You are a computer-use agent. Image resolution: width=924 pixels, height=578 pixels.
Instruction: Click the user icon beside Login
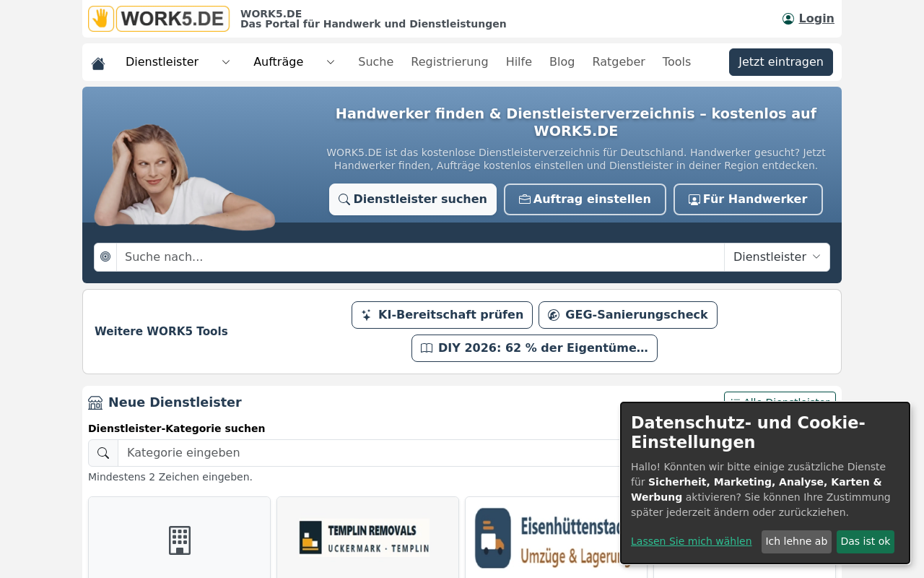[x=788, y=19]
